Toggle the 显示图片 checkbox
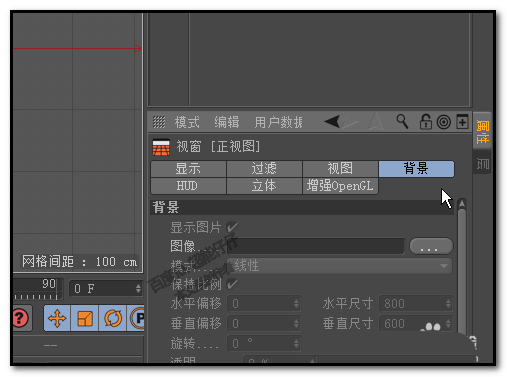 click(x=232, y=227)
